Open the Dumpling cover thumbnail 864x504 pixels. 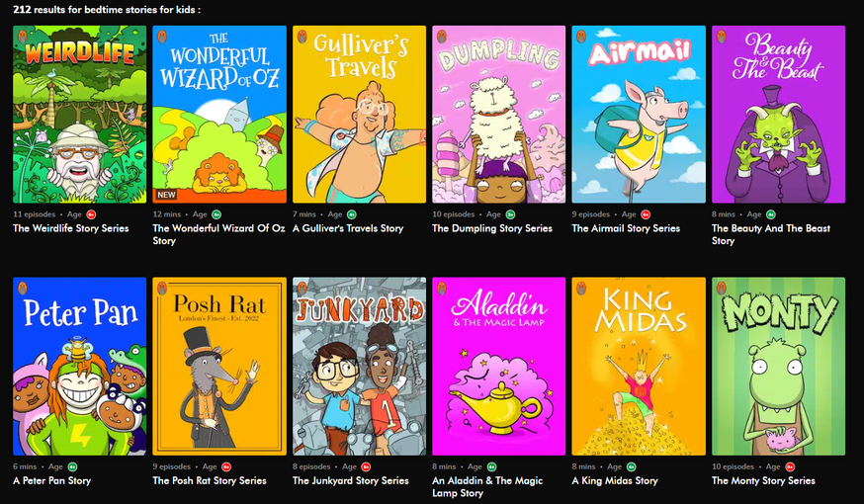pos(498,114)
